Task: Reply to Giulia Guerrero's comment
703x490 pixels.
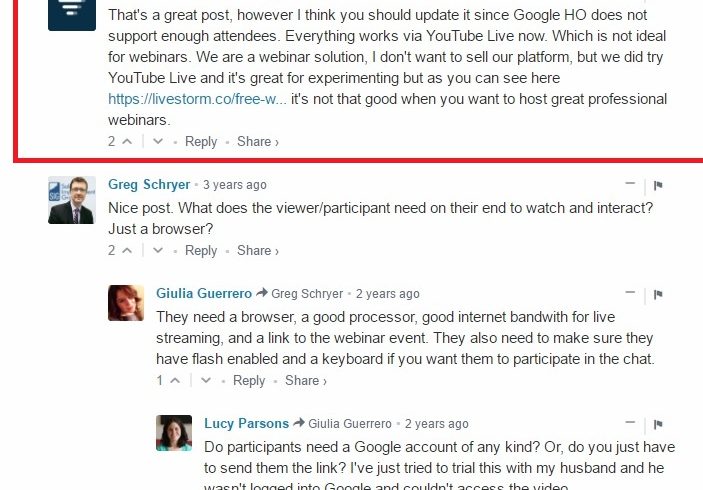Action: [249, 381]
